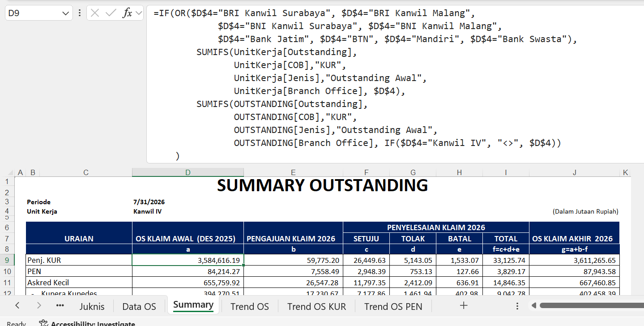This screenshot has height=326, width=644.
Task: Open the Data OS sheet tab
Action: 139,306
